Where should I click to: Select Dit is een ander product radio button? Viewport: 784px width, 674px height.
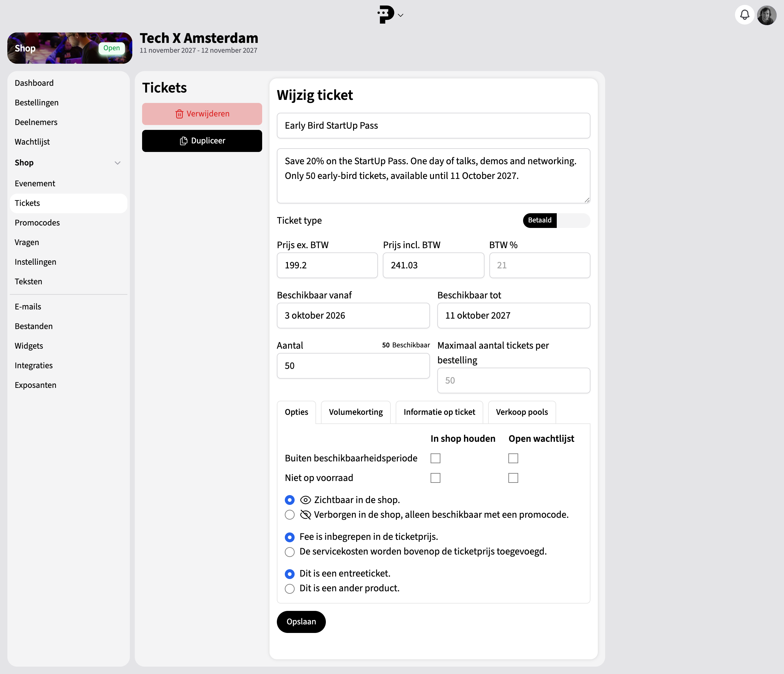[x=289, y=589]
